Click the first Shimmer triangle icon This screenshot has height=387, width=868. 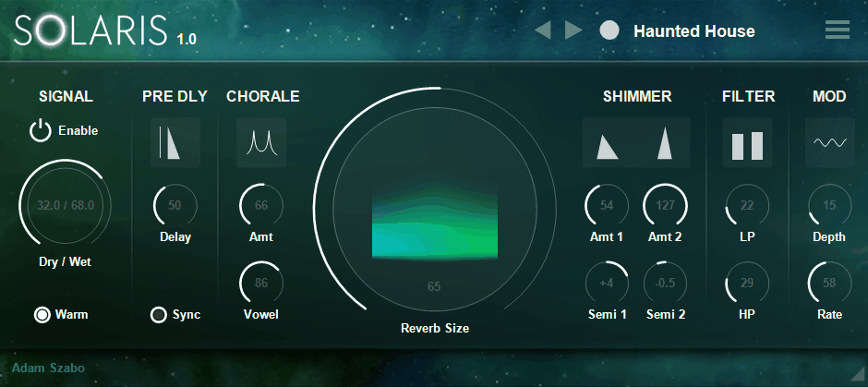608,147
